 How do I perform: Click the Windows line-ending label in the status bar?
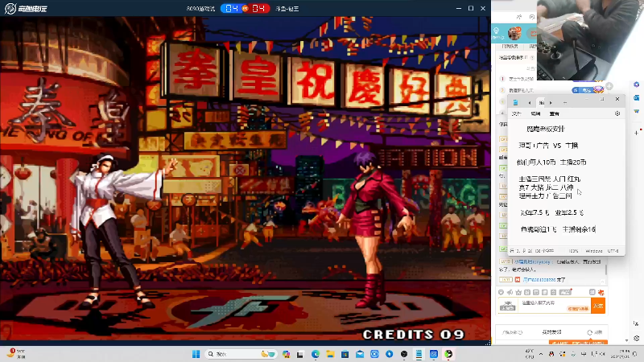point(594,251)
